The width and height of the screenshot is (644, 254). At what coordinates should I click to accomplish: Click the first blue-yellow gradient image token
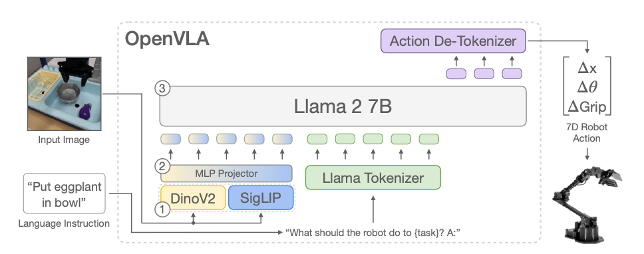(170, 139)
